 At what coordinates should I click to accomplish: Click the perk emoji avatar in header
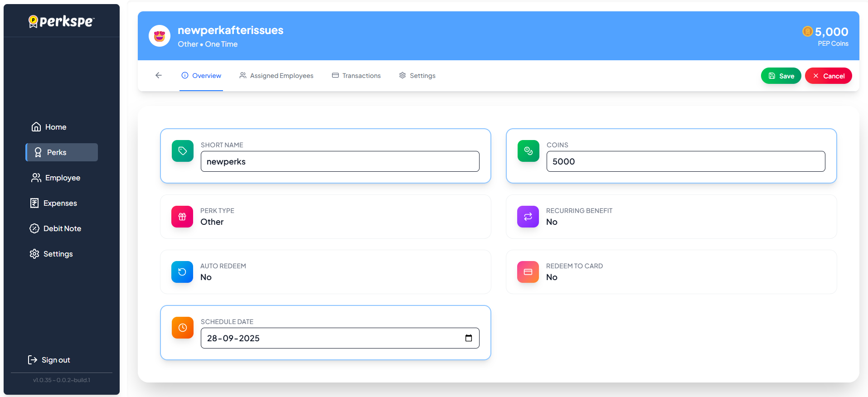pos(160,36)
